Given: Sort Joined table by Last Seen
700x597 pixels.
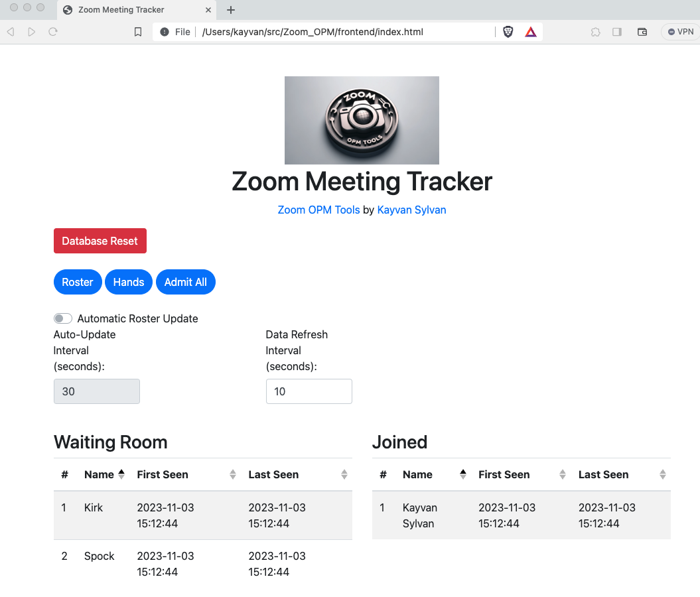Looking at the screenshot, I should 622,474.
